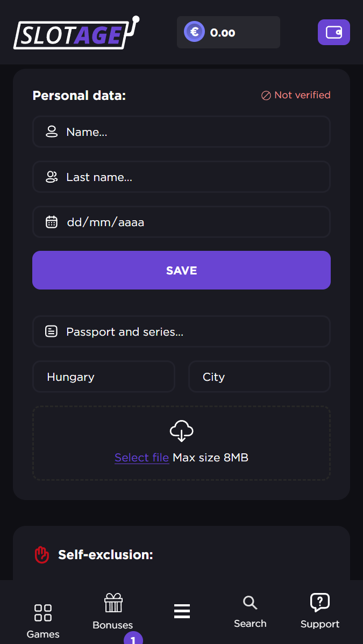The height and width of the screenshot is (644, 363).
Task: Click the Select file link
Action: (141, 458)
